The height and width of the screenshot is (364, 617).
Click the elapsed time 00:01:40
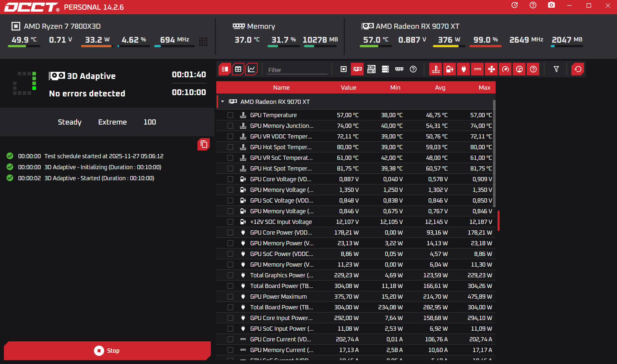point(189,75)
